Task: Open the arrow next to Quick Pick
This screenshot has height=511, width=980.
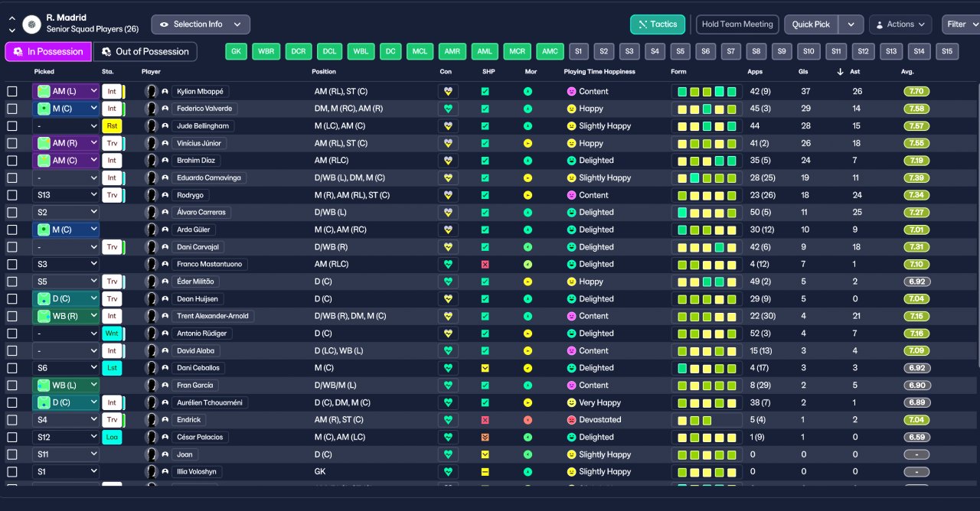Action: tap(851, 24)
